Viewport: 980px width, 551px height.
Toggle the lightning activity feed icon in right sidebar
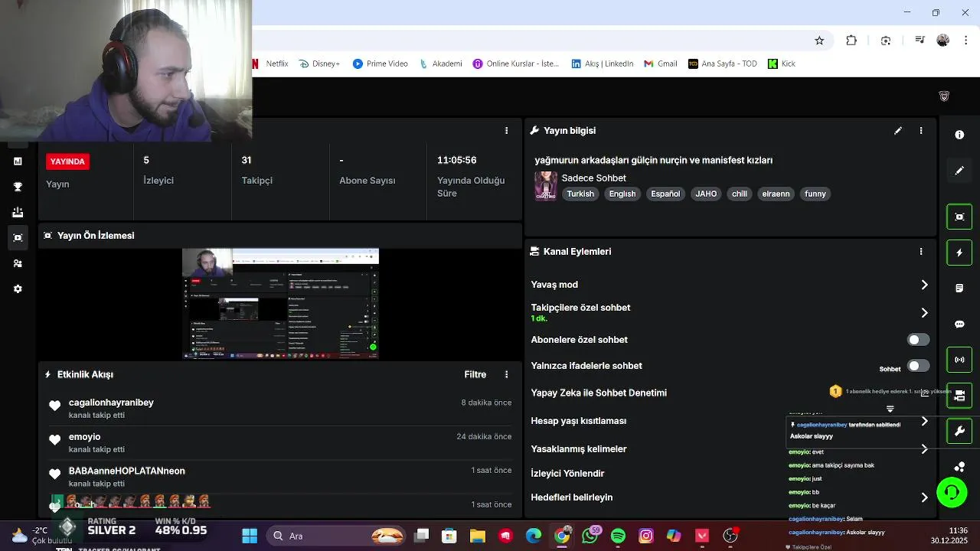[959, 253]
